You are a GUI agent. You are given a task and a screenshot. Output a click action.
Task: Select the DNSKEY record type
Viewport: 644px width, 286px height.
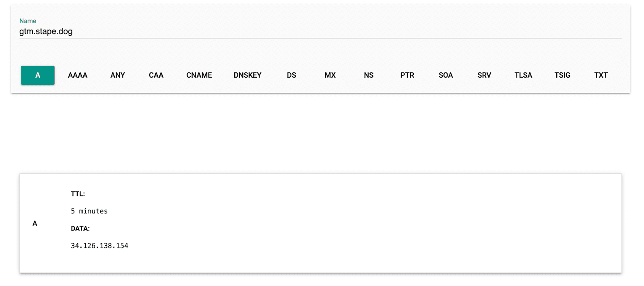pos(248,75)
